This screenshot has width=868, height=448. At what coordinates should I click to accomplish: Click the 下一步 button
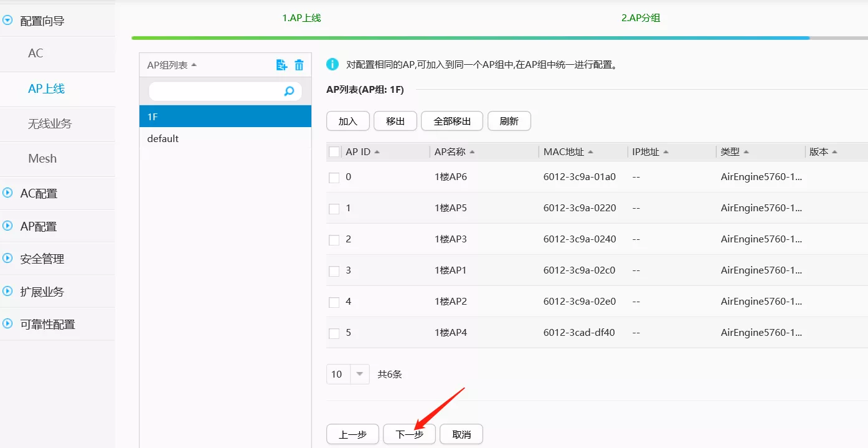(409, 435)
